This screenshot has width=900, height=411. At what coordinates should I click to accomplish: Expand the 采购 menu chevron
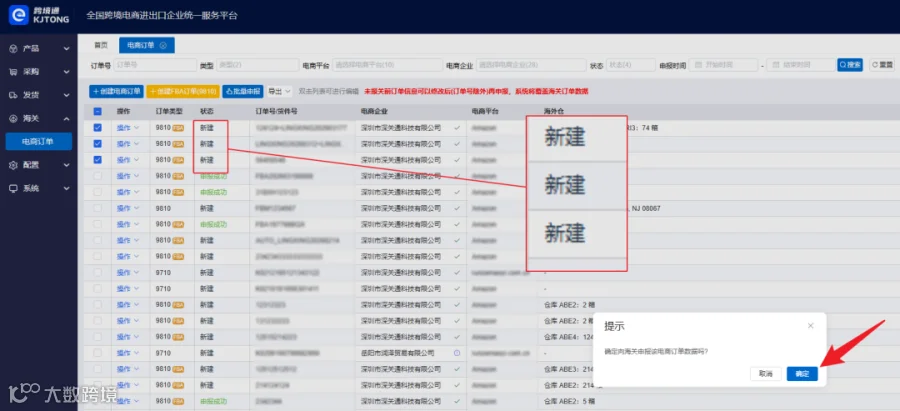(x=67, y=72)
